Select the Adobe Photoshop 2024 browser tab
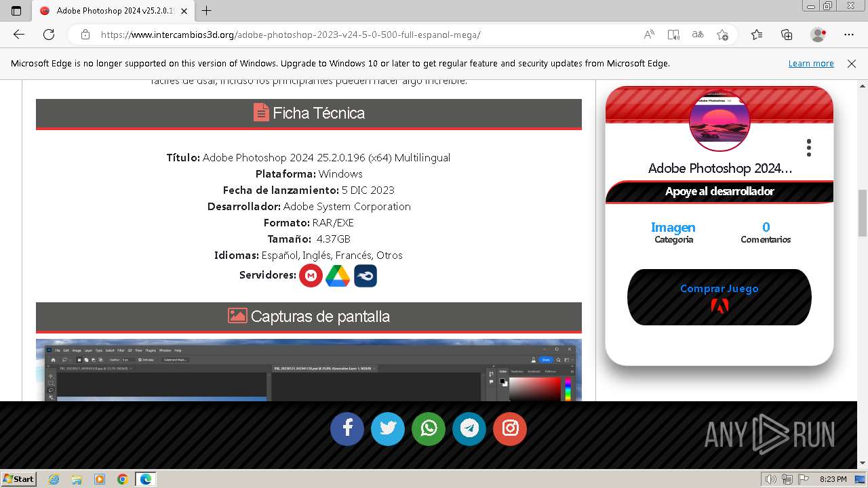The image size is (868, 488). 113,11
